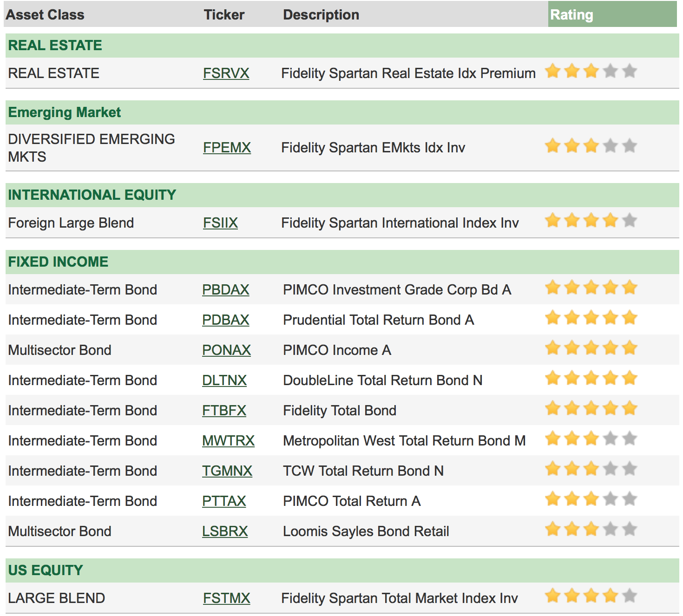Click the five-star rating for DLTNX
The height and width of the screenshot is (616, 683).
tap(591, 378)
